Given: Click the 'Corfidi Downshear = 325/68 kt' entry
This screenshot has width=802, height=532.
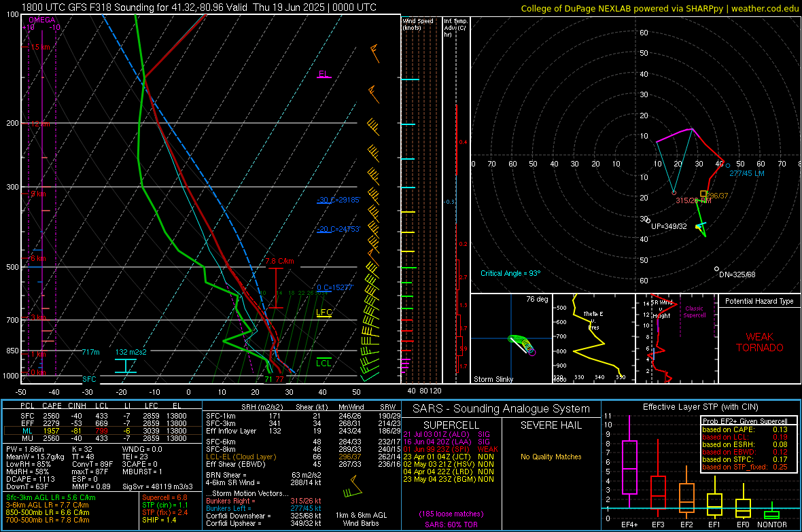Looking at the screenshot, I should (x=264, y=516).
